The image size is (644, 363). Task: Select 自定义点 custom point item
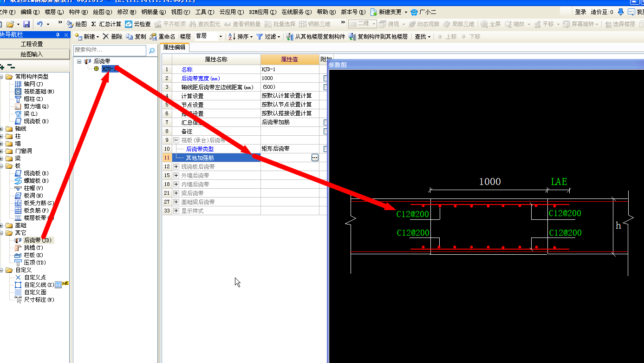35,277
